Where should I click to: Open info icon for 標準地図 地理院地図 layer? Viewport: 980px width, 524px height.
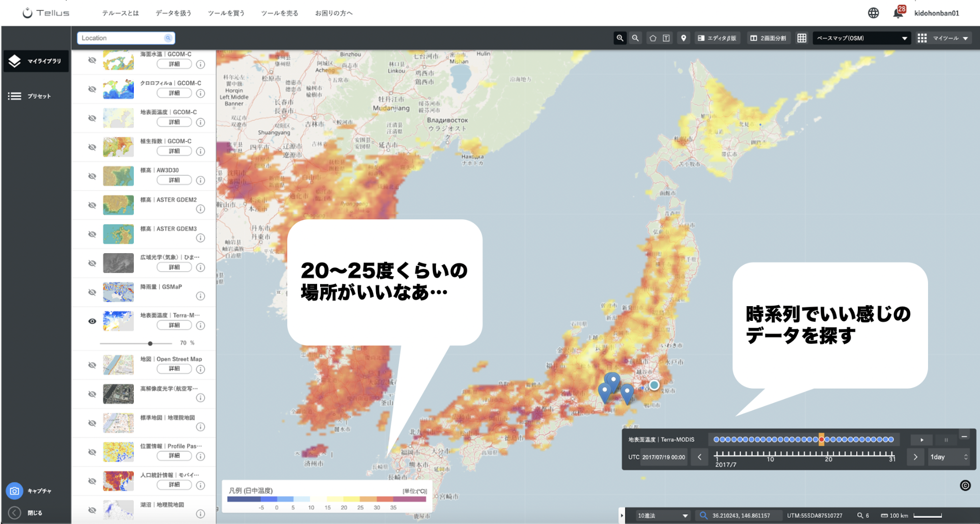click(x=201, y=427)
